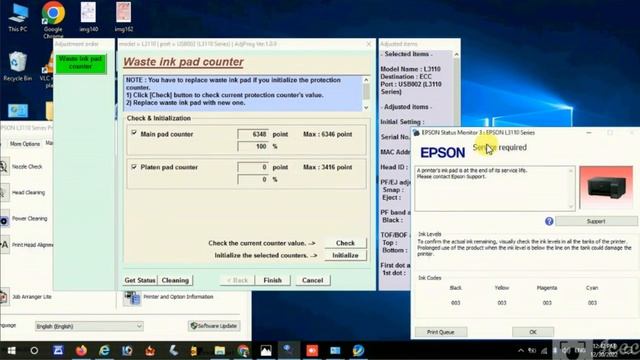
Task: Click the Finish button
Action: (273, 280)
